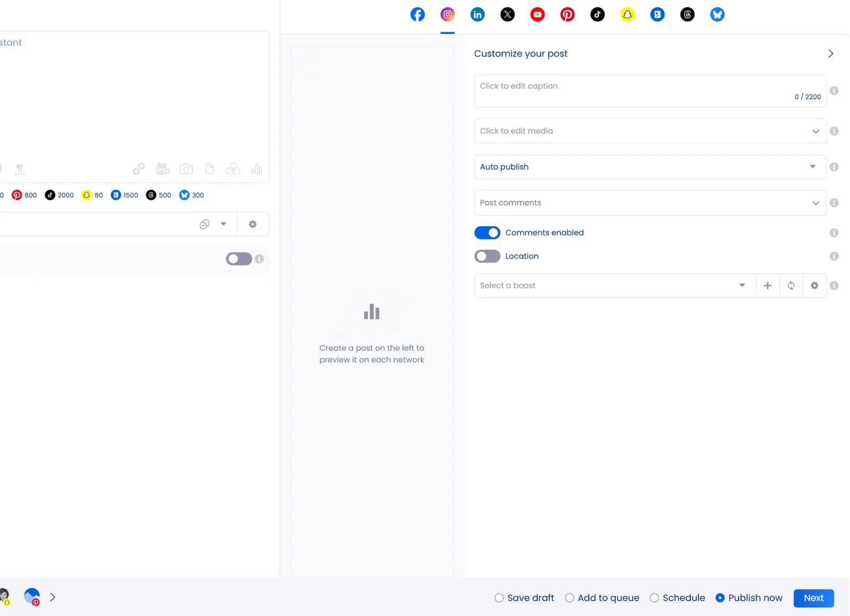
Task: Disable the Comments enabled toggle
Action: [487, 233]
